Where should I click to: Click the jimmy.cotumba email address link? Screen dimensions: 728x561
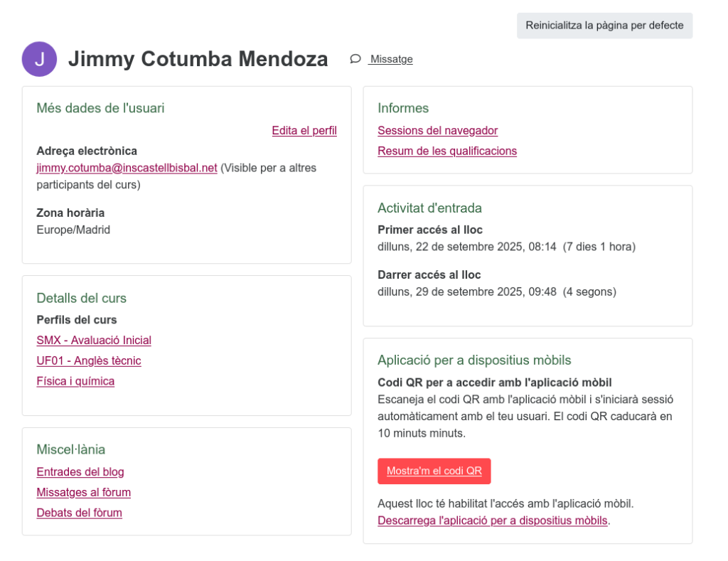tap(127, 168)
